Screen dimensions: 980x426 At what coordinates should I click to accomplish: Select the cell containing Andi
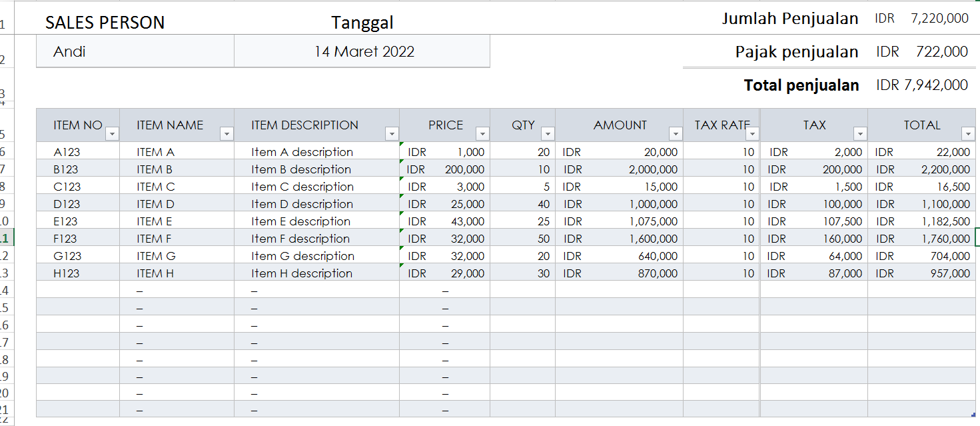point(133,51)
